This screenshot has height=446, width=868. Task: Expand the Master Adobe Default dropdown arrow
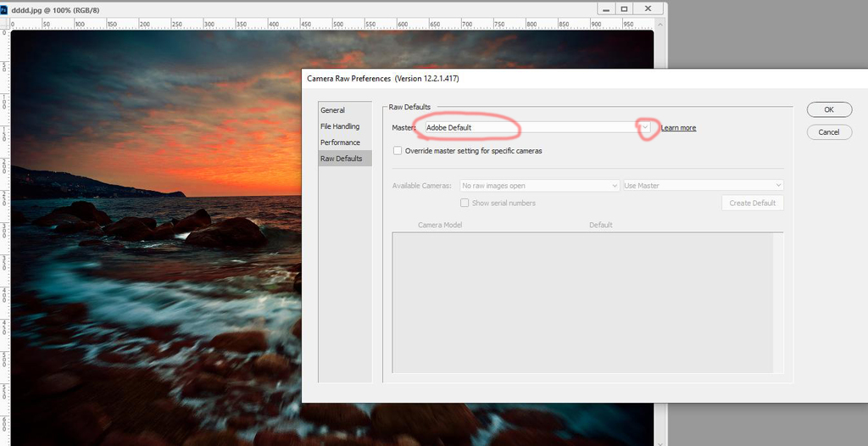pyautogui.click(x=646, y=127)
